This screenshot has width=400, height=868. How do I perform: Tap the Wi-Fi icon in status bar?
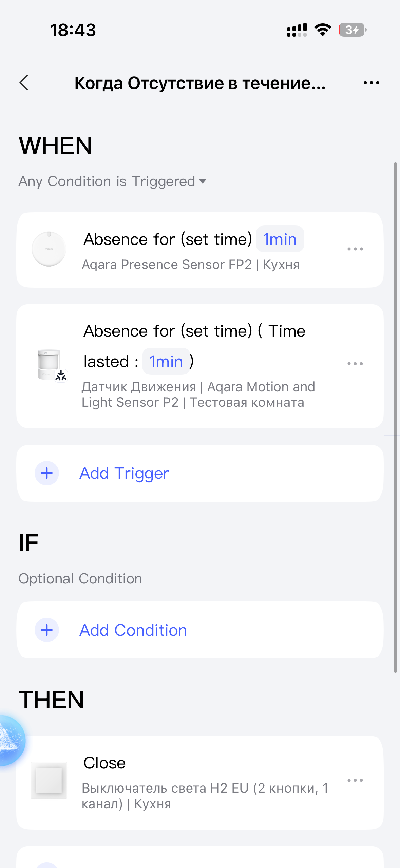click(323, 30)
